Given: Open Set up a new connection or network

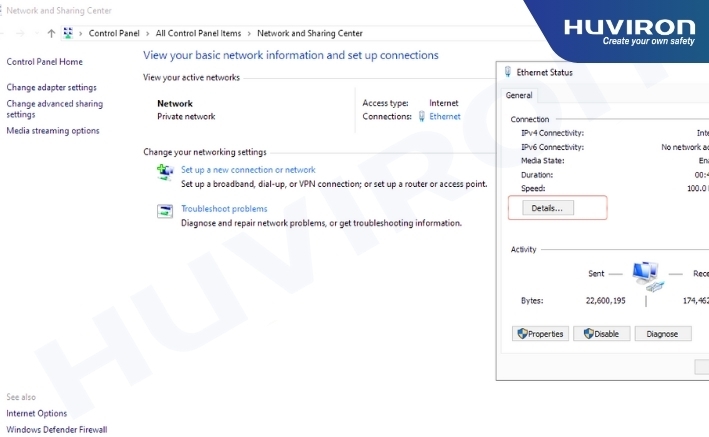Looking at the screenshot, I should coord(248,170).
